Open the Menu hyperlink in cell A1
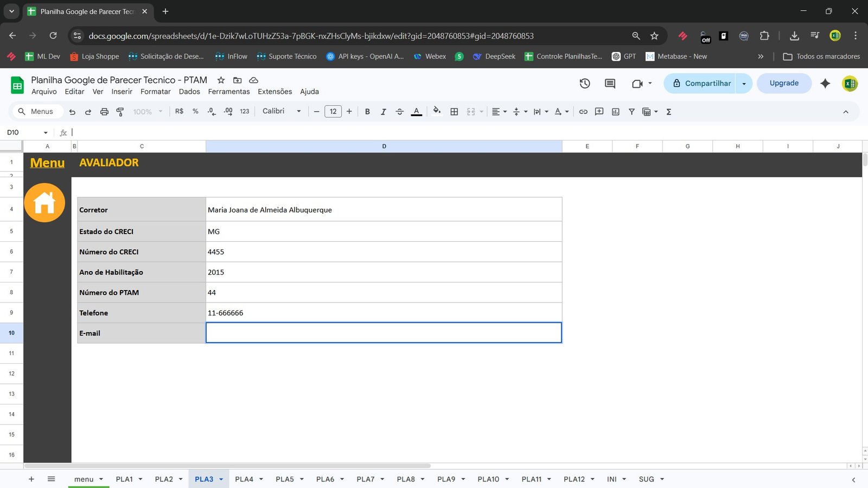 [47, 163]
